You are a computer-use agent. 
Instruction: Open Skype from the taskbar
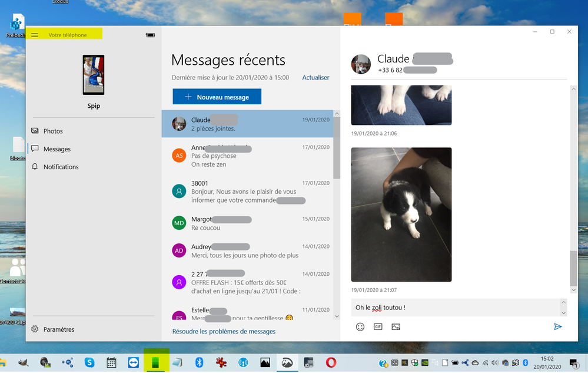click(89, 362)
